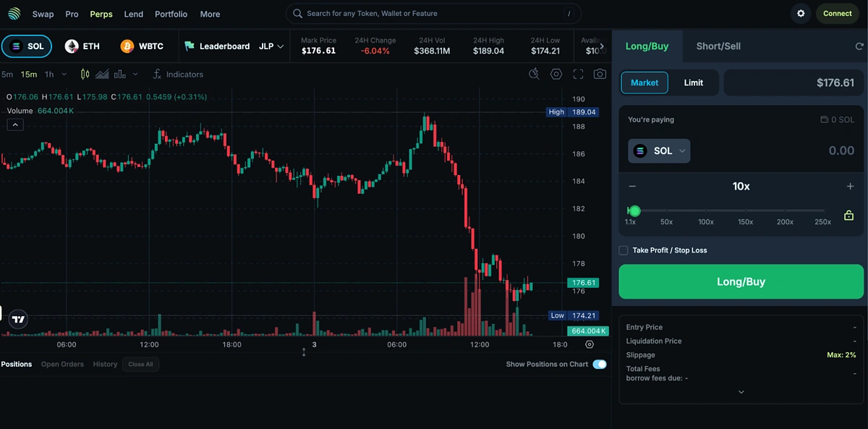
Task: Click the Connect wallet button
Action: [x=837, y=14]
